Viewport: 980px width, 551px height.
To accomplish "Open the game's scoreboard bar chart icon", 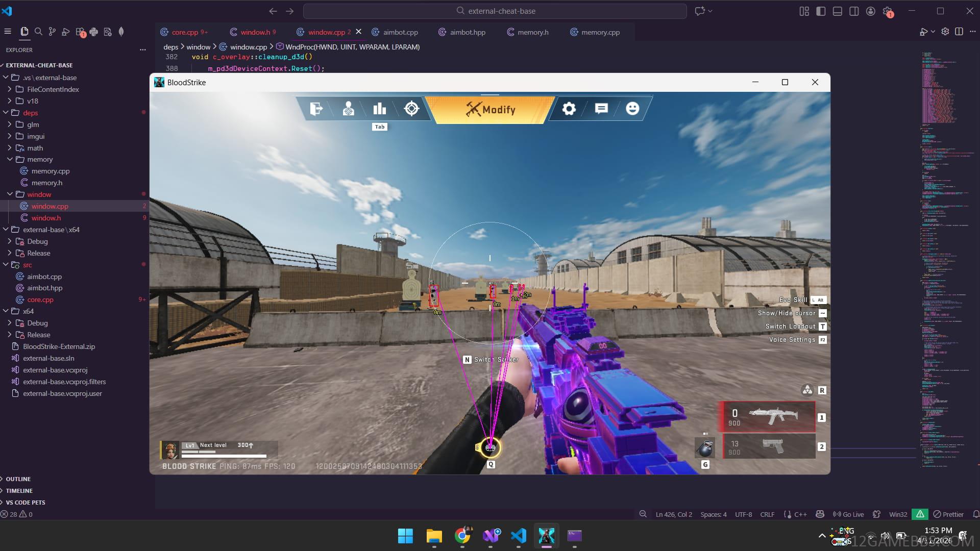I will pyautogui.click(x=380, y=109).
